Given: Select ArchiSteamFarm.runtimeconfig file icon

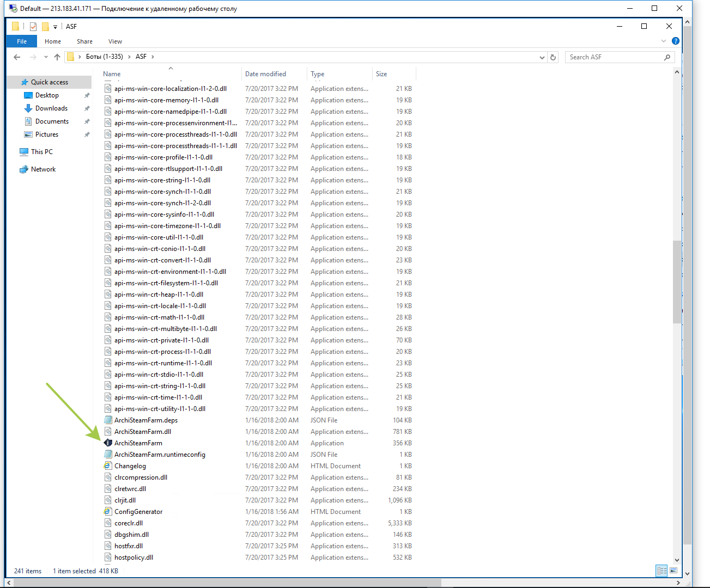Looking at the screenshot, I should [x=108, y=455].
